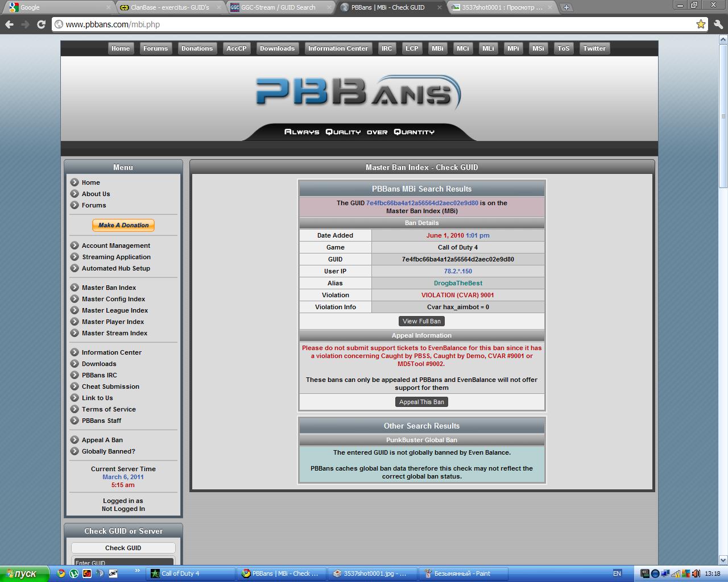The image size is (728, 582).
Task: Reload the page with the refresh icon
Action: 41,24
